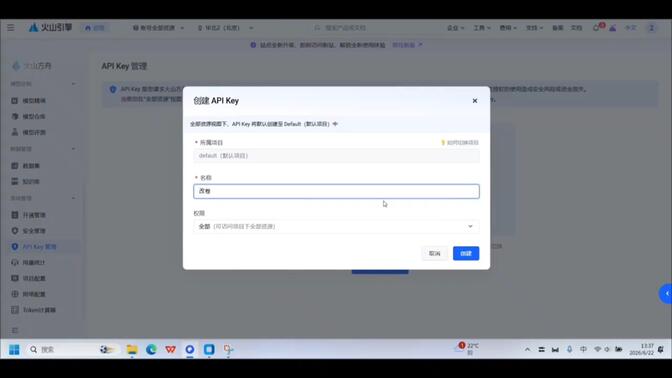Show hidden system tray icons
The height and width of the screenshot is (378, 672).
point(527,350)
